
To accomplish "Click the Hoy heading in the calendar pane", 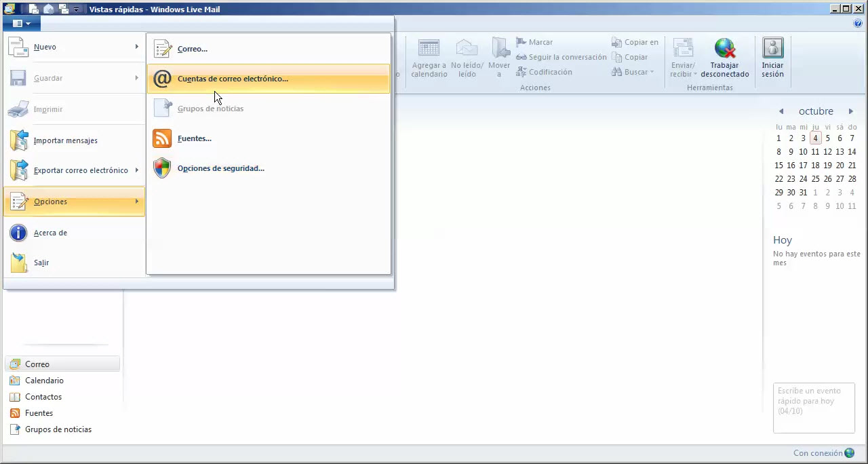I will 783,240.
